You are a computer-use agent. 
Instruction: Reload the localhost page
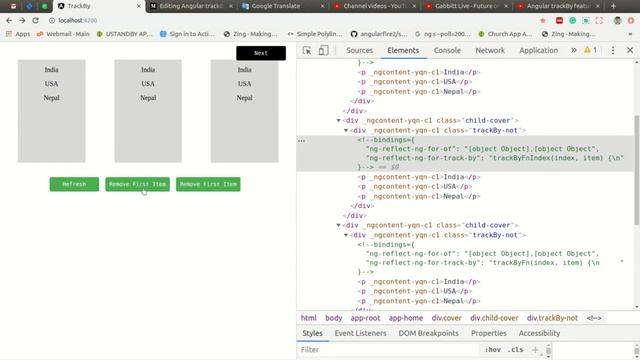(36, 20)
